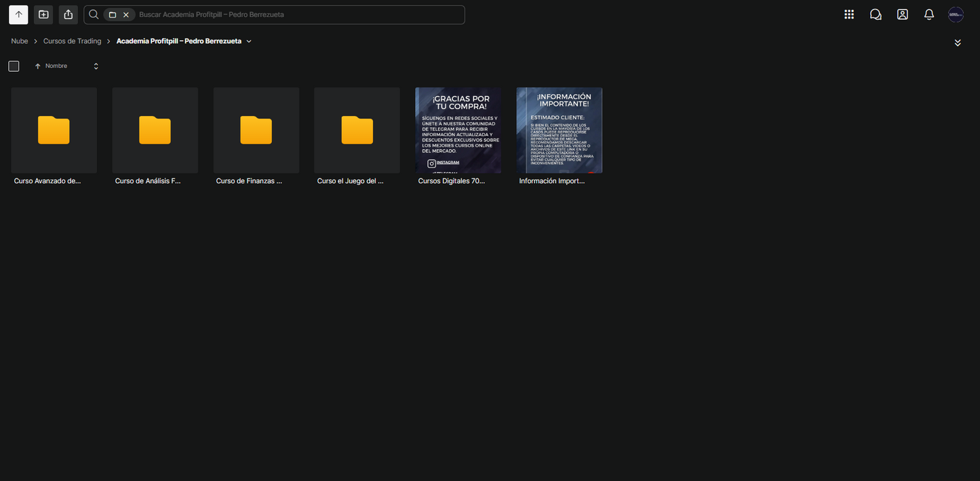This screenshot has width=980, height=481.
Task: Create a new folder with the plus-folder icon
Action: coord(43,14)
